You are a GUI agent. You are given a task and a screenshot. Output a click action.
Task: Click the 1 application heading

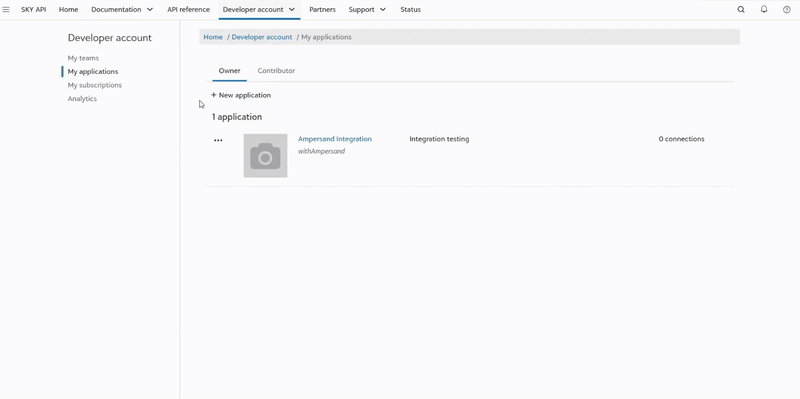(x=237, y=117)
